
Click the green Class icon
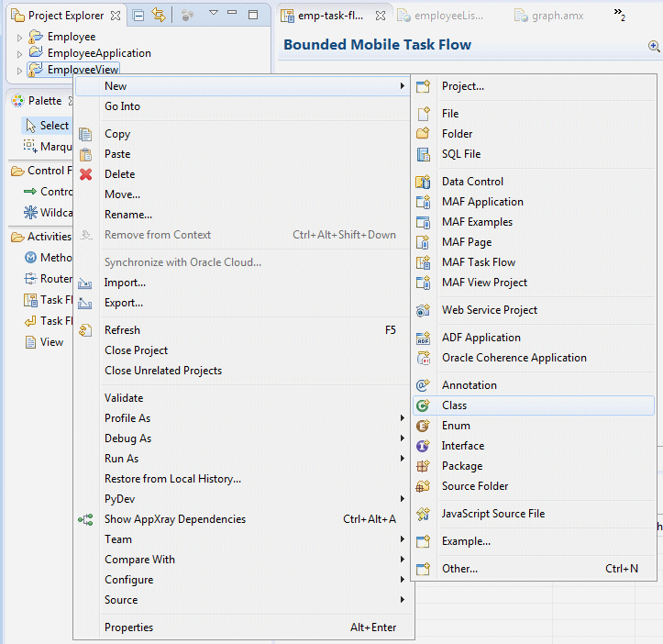pos(424,405)
